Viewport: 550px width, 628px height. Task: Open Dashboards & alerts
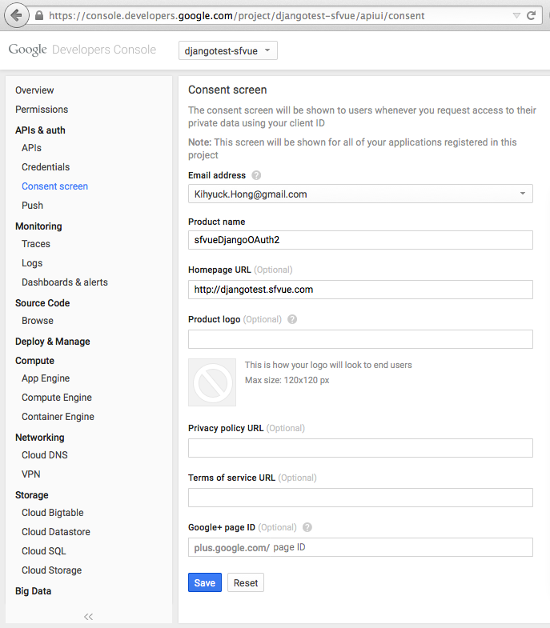pos(65,282)
